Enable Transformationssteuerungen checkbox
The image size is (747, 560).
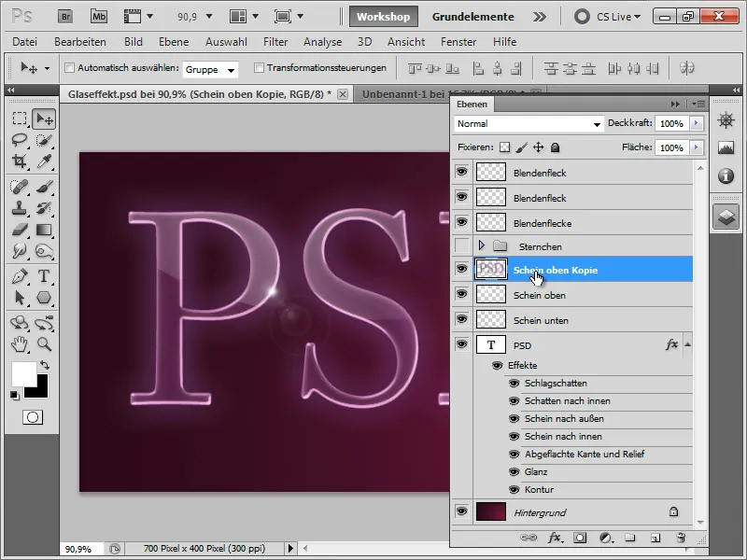tap(259, 67)
